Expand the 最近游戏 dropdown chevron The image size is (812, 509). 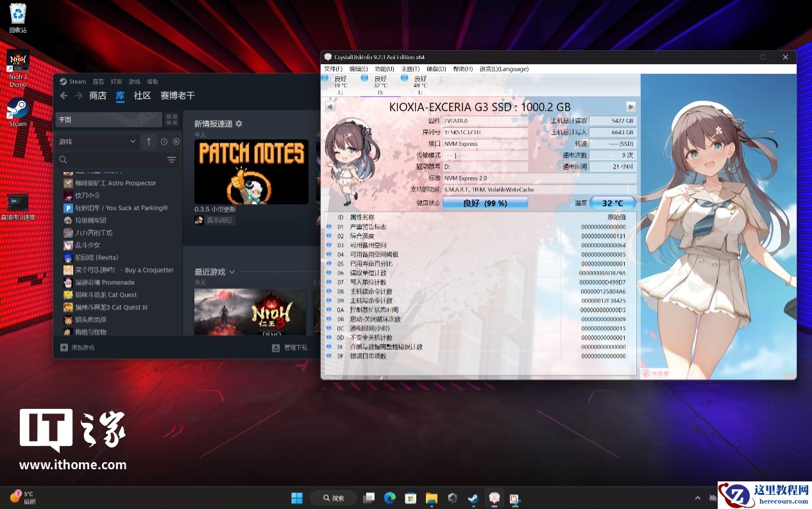232,272
